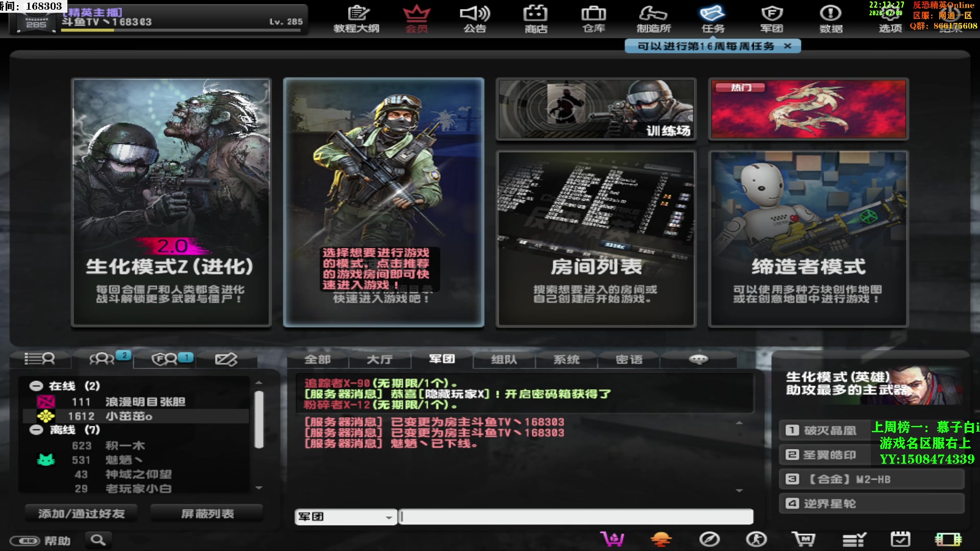Screen dimensions: 980x551
Task: Open the 军团 clan shield icon
Action: tap(772, 19)
